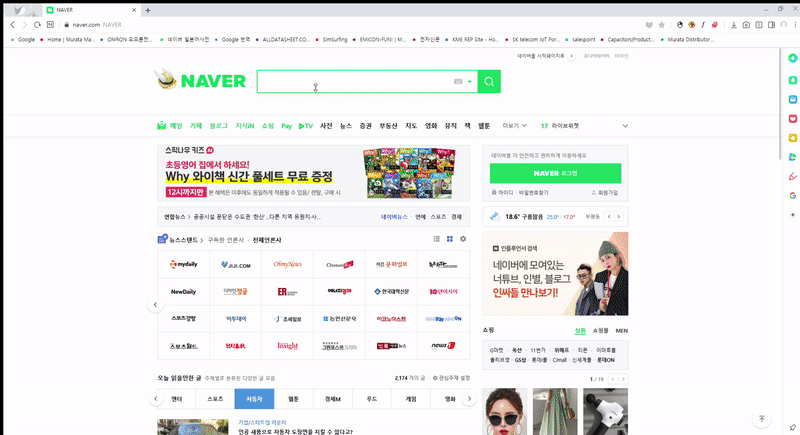Open the 뉴스 news link
This screenshot has width=800, height=435.
pos(346,126)
